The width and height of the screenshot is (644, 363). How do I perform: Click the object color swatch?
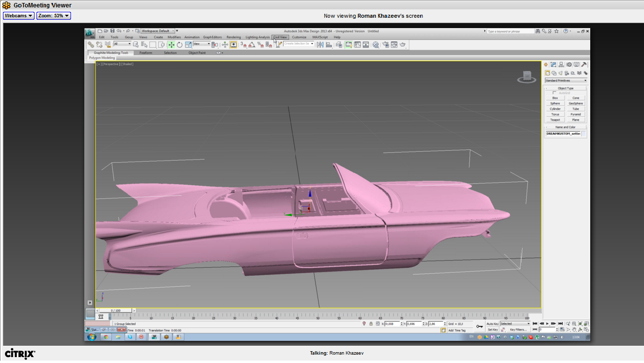click(584, 133)
